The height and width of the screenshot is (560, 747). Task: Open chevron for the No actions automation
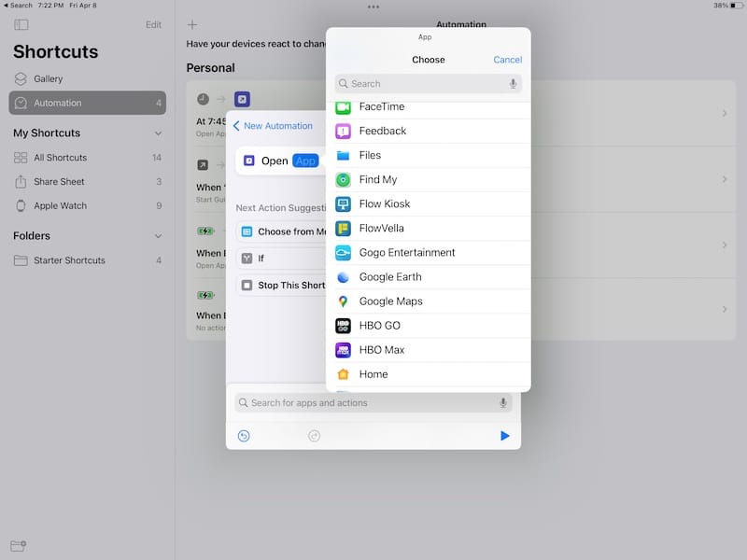tap(725, 310)
